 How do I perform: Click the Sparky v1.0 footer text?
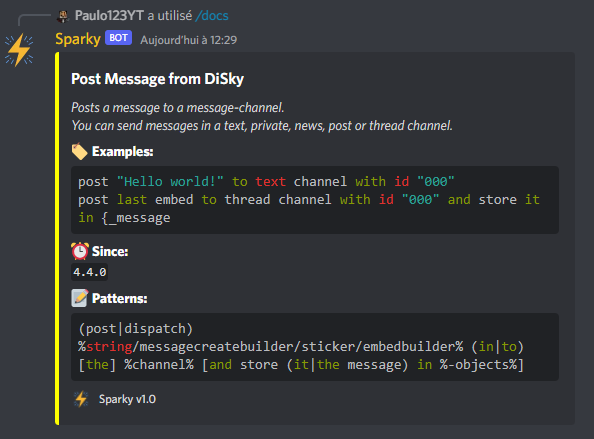click(x=127, y=399)
